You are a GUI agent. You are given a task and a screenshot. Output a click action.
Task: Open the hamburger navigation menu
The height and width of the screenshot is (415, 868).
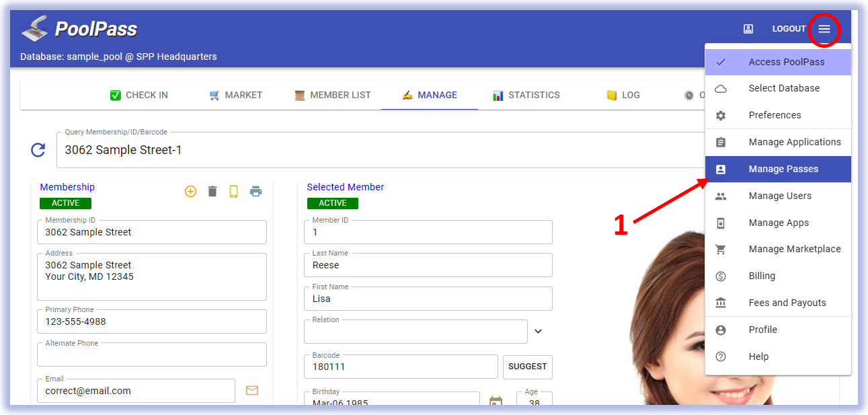pos(825,29)
